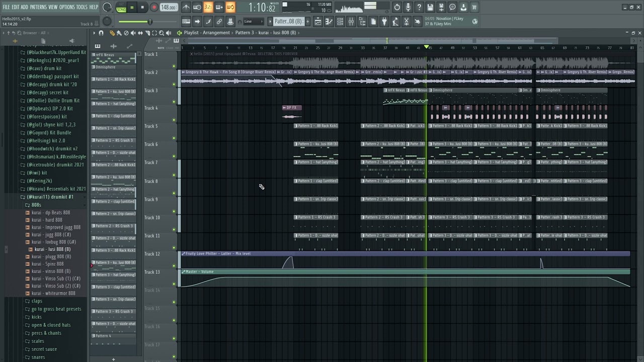644x362 pixels.
Task: Click the 148.000 tempo field
Action: [x=169, y=7]
